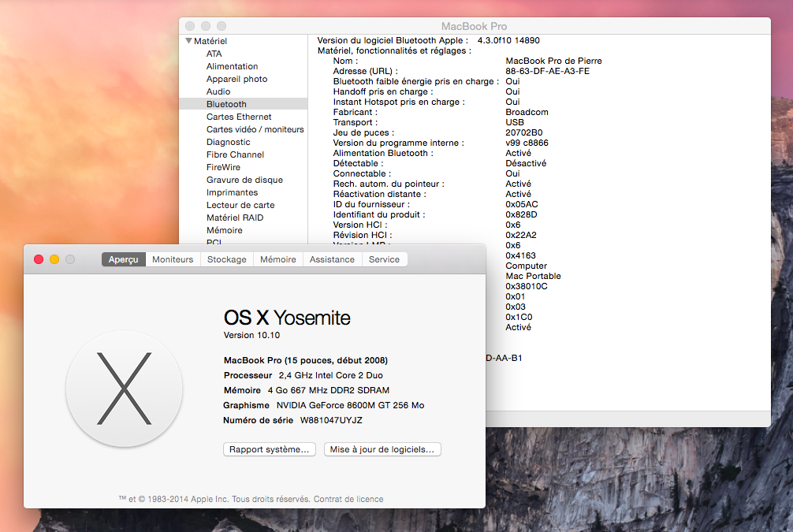Click the vendor ID value 0x05AC
The width and height of the screenshot is (793, 532).
(x=522, y=204)
